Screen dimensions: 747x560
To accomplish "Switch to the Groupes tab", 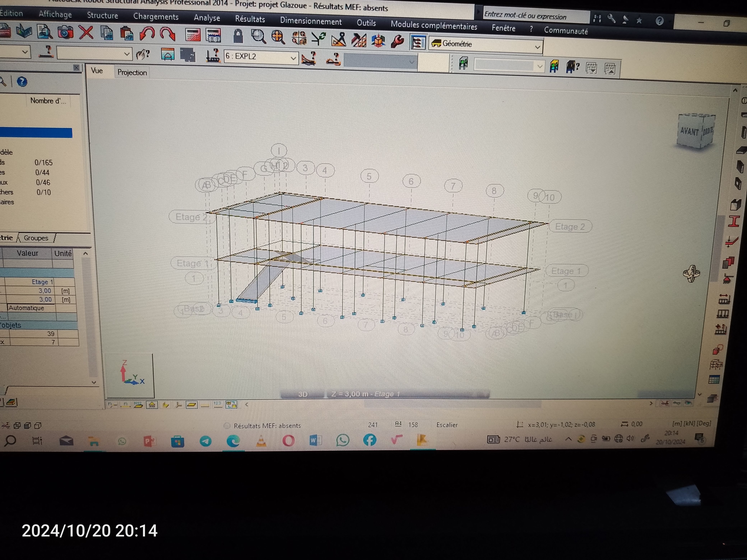I will [36, 238].
